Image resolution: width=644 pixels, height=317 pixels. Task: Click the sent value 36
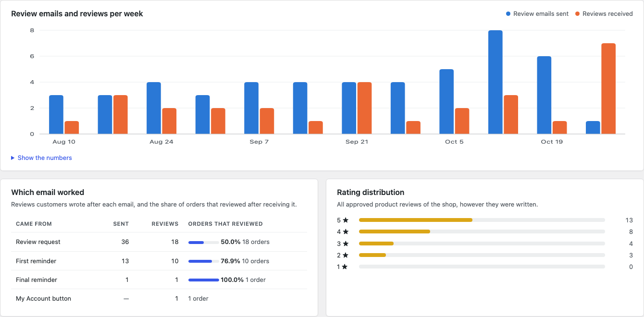(125, 242)
